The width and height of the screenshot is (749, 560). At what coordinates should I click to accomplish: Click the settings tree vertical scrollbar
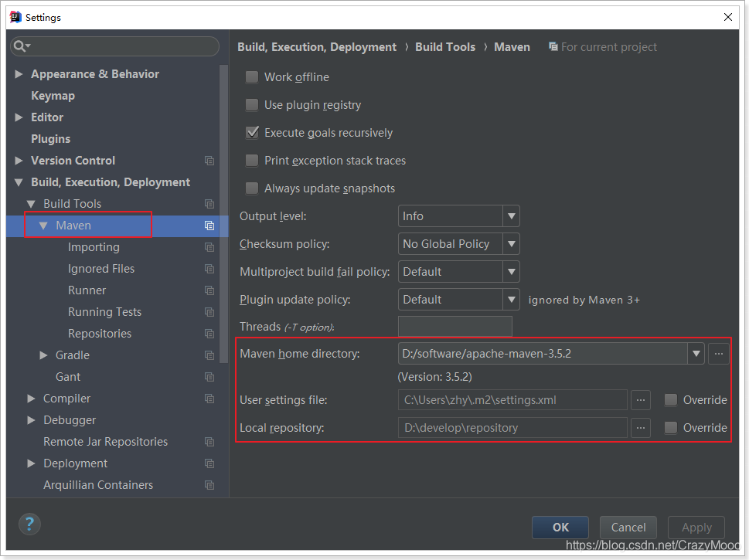[x=223, y=214]
